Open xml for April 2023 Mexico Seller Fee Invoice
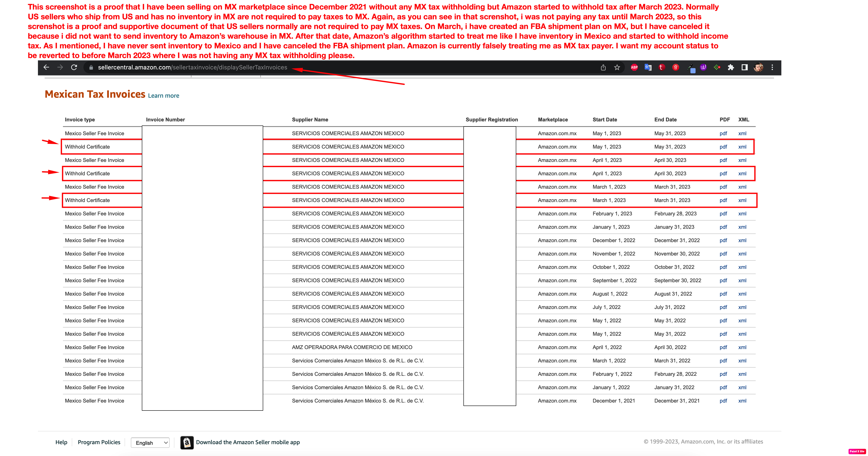The height and width of the screenshot is (456, 868). 742,160
